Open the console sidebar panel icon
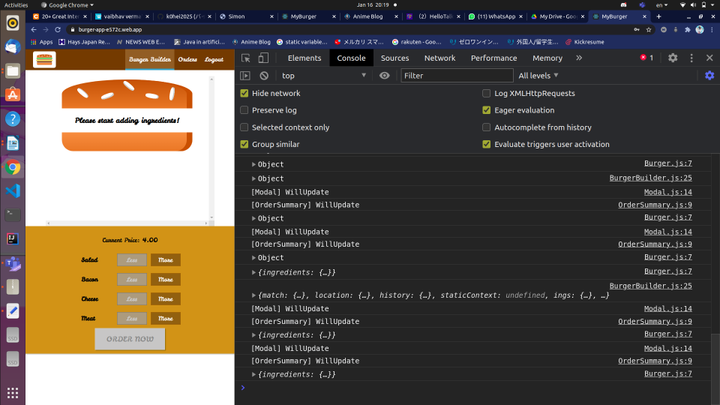 click(x=246, y=76)
